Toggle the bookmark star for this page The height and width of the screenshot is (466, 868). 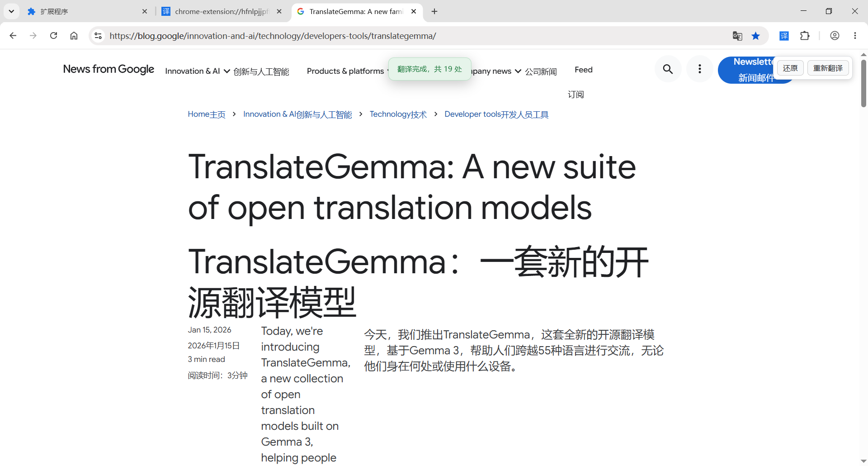(x=756, y=36)
